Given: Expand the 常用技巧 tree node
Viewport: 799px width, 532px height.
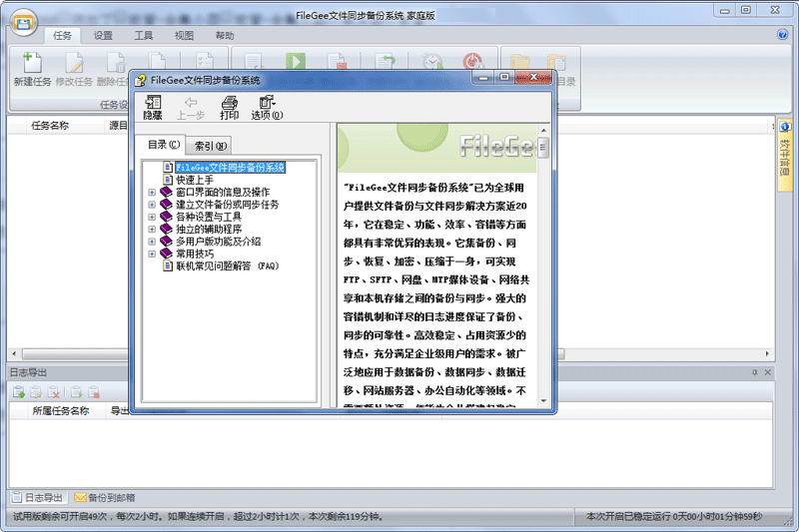Looking at the screenshot, I should [x=152, y=254].
